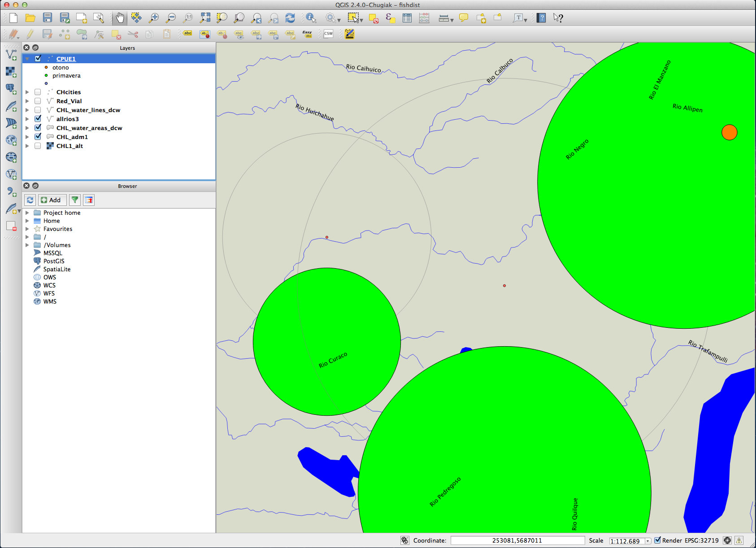Refresh the Browser panel

30,200
